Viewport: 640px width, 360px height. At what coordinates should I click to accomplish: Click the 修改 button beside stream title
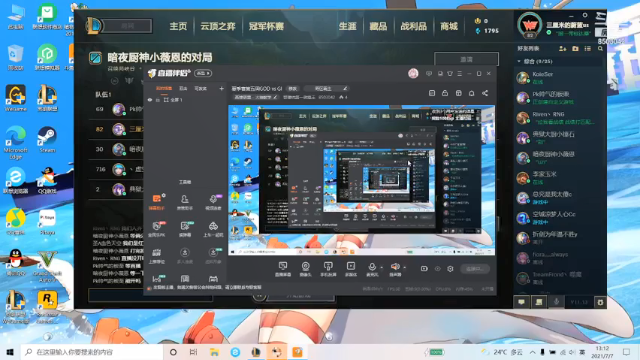pyautogui.click(x=293, y=89)
